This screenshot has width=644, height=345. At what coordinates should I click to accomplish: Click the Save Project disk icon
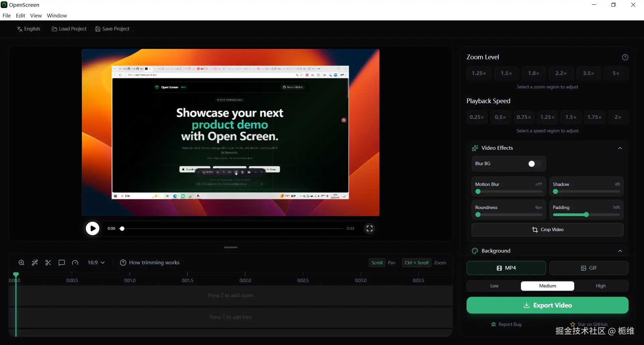[98, 29]
